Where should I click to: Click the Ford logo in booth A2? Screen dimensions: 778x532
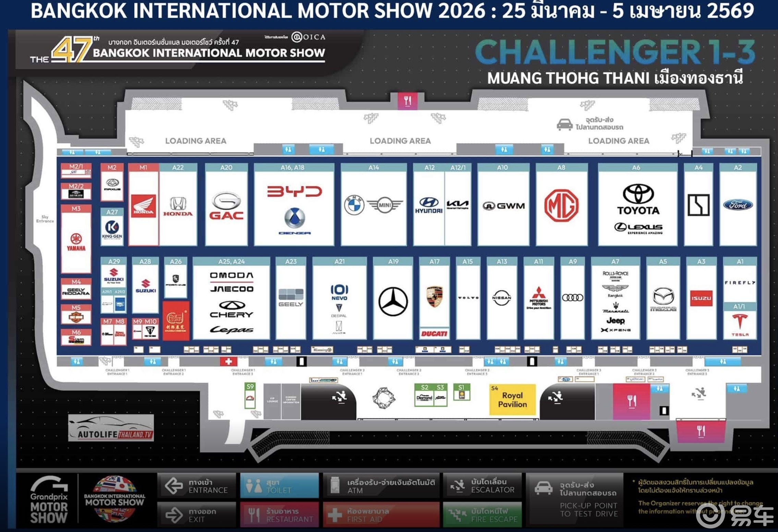(x=738, y=205)
